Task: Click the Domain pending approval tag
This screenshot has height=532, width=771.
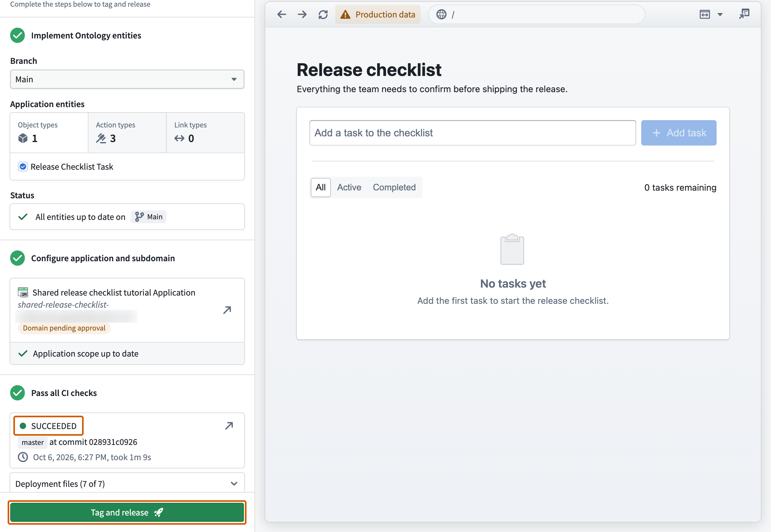Action: point(64,328)
